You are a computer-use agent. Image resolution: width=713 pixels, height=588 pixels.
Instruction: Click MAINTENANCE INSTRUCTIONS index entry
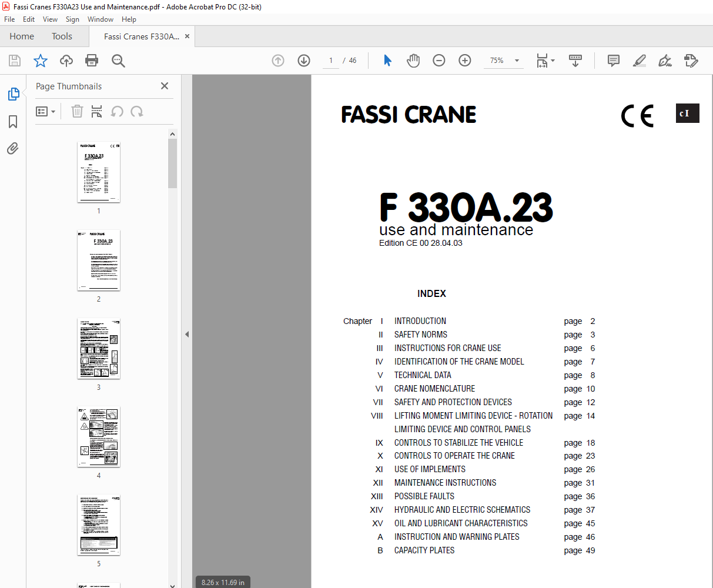[445, 483]
